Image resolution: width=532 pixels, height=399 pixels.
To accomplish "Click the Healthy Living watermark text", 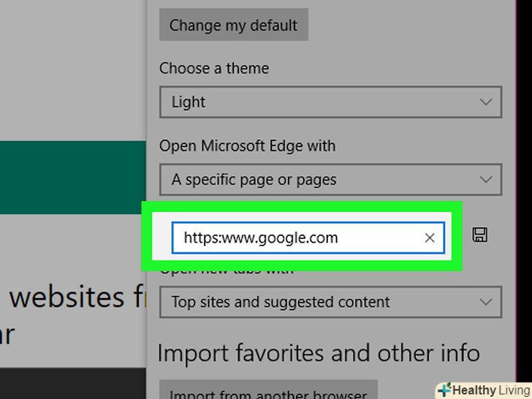I will pos(490,390).
